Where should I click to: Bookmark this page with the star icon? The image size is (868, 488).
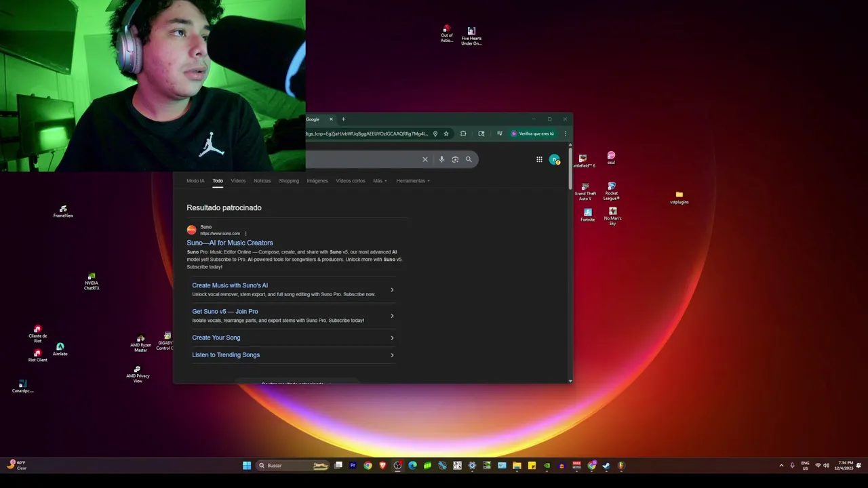446,134
